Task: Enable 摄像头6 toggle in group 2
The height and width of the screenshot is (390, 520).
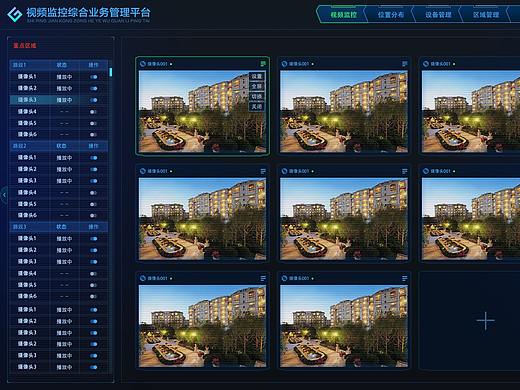Action: click(x=93, y=216)
